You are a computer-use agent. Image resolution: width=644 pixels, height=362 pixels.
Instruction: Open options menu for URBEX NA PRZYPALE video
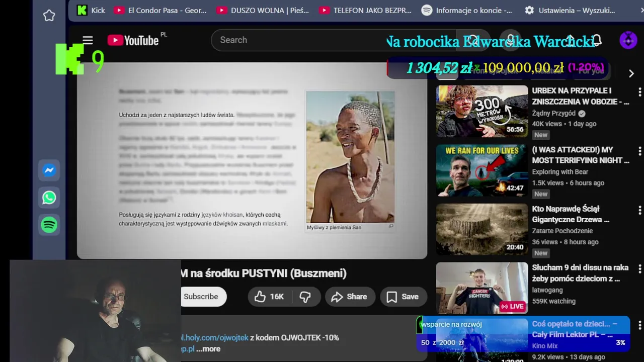pos(639,92)
